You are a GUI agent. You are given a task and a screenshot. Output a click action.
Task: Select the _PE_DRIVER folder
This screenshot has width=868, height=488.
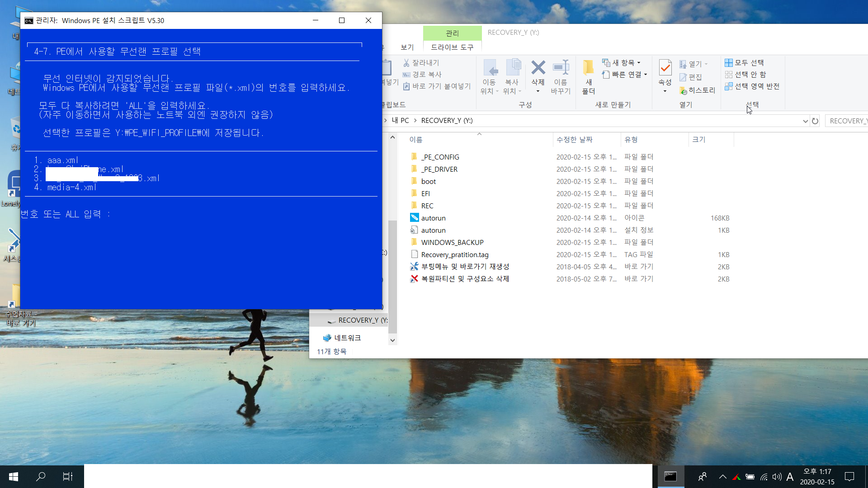tap(439, 169)
